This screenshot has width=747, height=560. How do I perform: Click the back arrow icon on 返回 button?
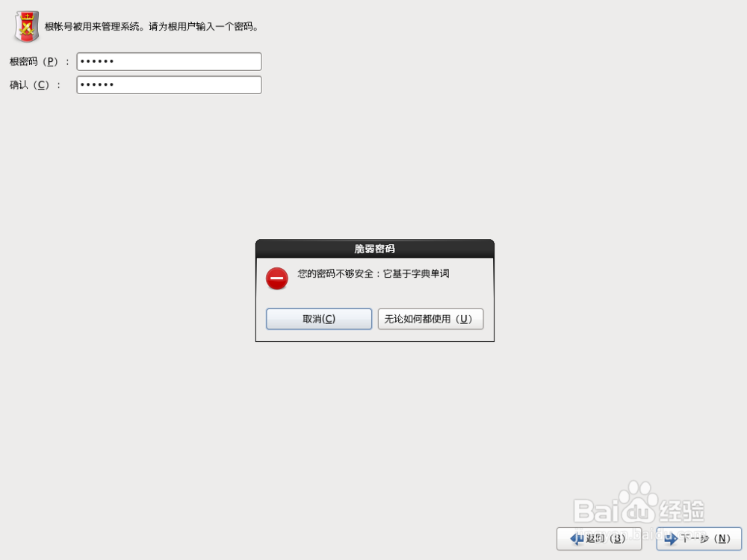[576, 538]
